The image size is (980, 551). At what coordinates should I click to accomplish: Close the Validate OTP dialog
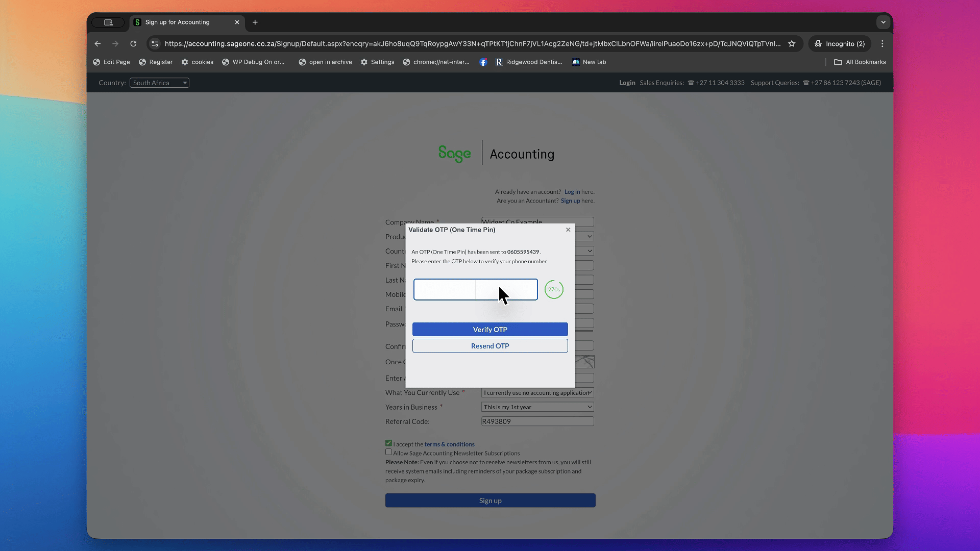tap(568, 230)
